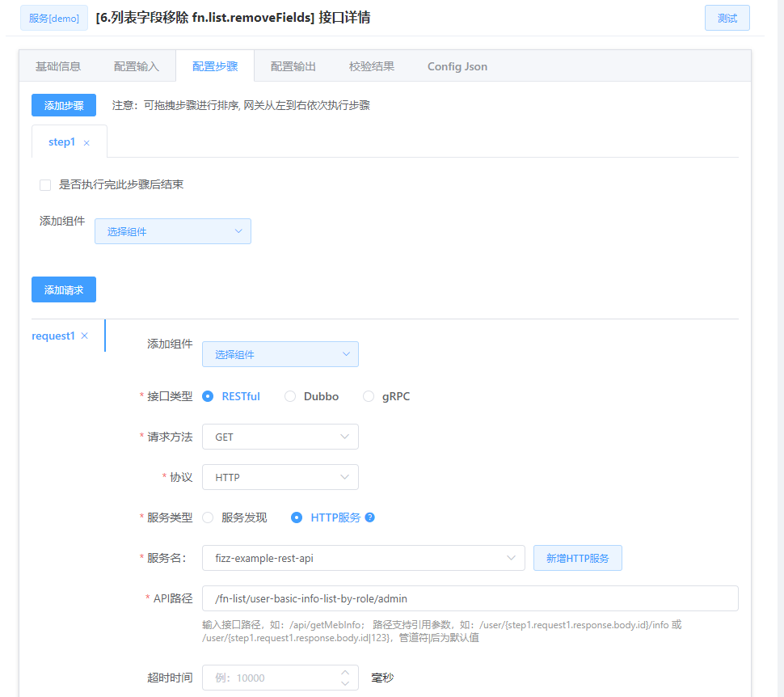784x697 pixels.
Task: Select the Dubbo interface type
Action: [x=290, y=396]
